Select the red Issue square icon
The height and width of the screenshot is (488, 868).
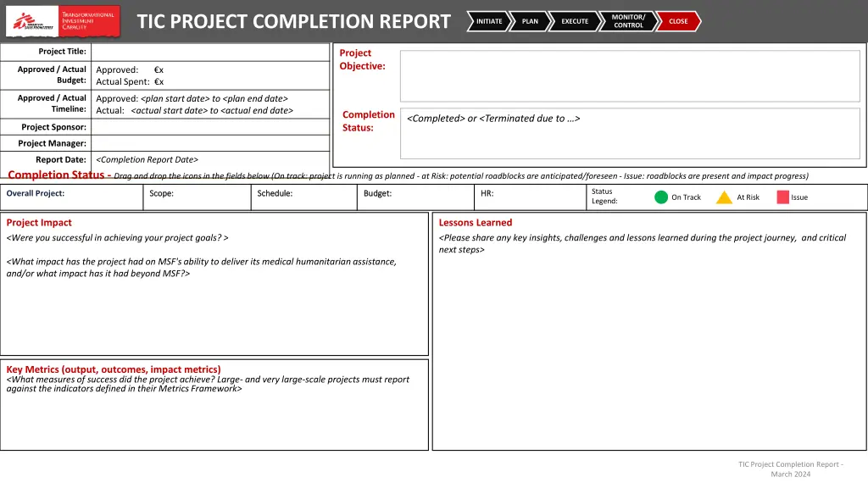[783, 197]
